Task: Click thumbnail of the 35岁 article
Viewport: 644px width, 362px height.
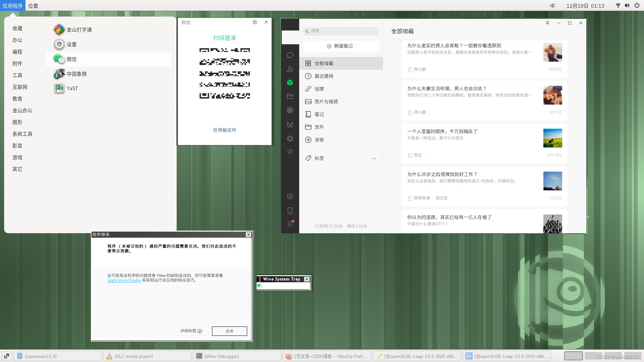Action: tap(552, 181)
